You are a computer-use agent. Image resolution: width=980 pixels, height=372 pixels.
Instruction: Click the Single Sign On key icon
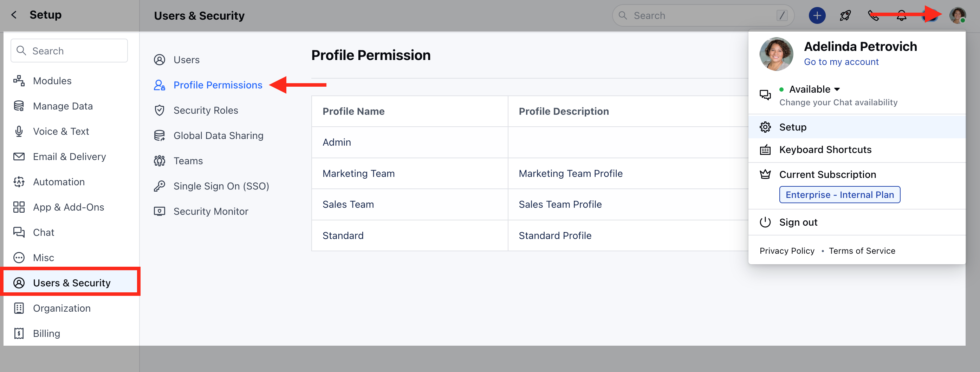click(x=160, y=186)
